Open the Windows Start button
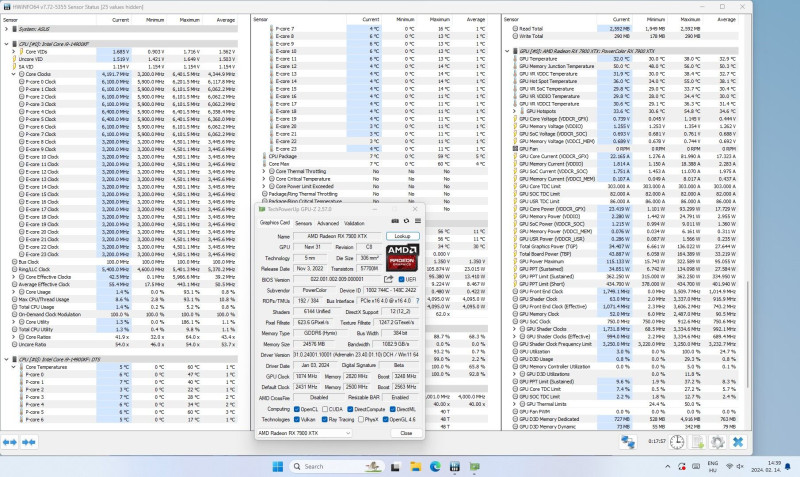 pos(278,466)
